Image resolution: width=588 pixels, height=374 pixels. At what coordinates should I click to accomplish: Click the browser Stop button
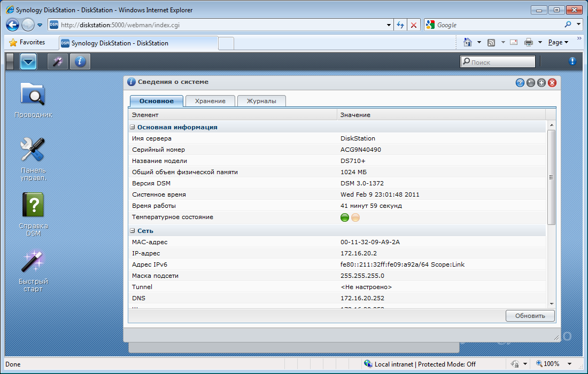(x=414, y=25)
